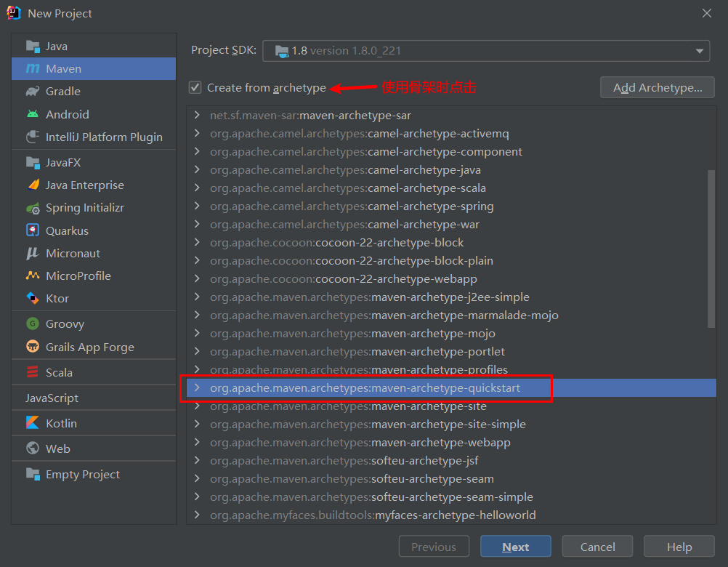Screen dimensions: 728x567
Task: Pick Kotlin project type label
Action: 61,423
